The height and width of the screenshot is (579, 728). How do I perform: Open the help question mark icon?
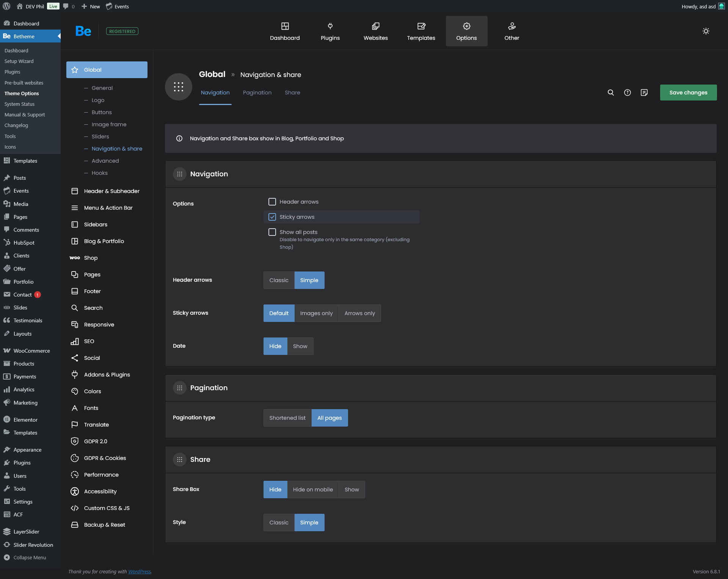coord(627,93)
